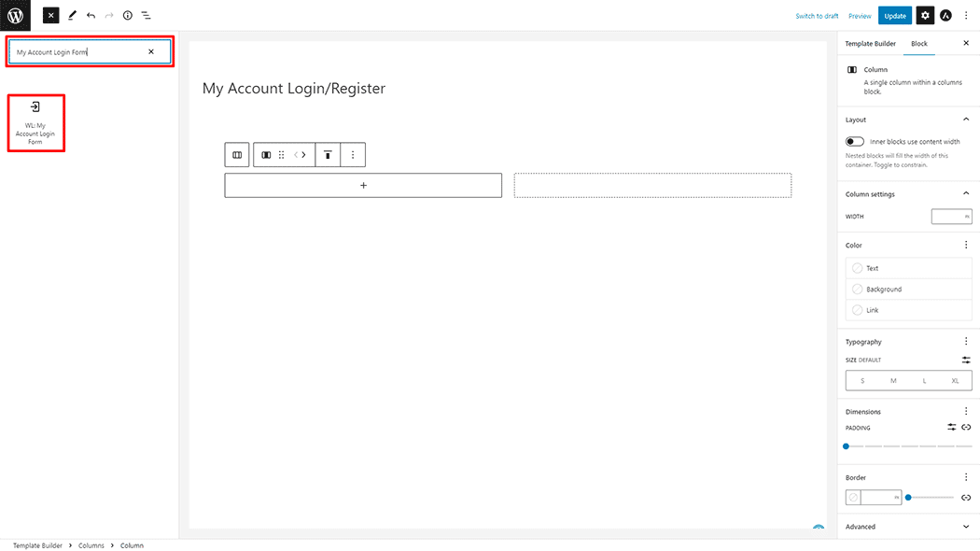Toggle Inner blocks use content width
This screenshot has width=980, height=551.
[854, 141]
